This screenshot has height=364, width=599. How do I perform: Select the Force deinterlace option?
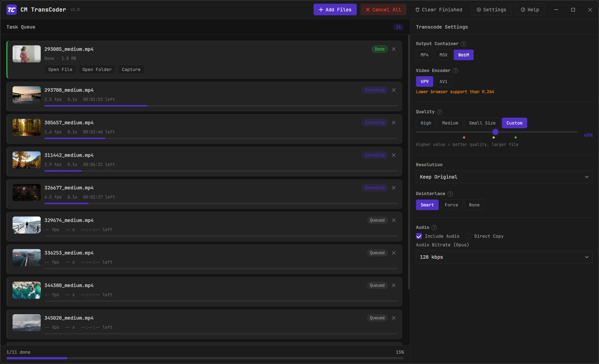point(451,205)
